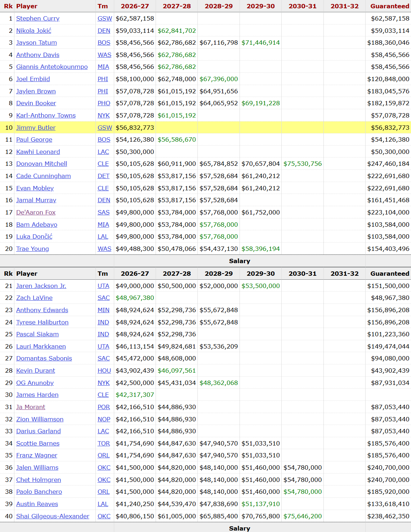411x532 pixels.
Task: Open POR team link for Ja Morant
Action: [104, 407]
